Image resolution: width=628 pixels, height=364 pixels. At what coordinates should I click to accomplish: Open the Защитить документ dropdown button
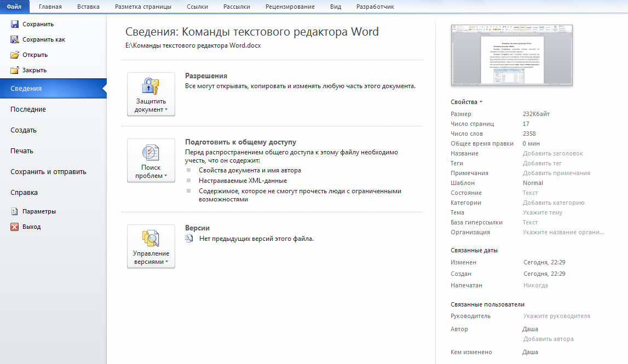tap(151, 95)
